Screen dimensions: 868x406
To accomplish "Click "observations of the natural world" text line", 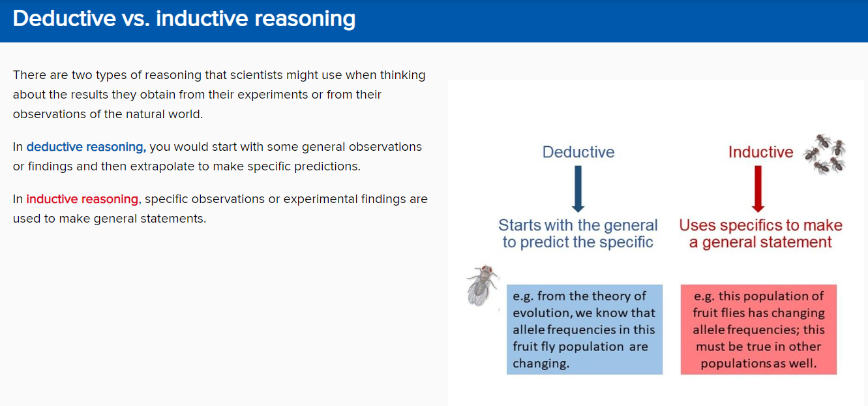I will click(108, 114).
